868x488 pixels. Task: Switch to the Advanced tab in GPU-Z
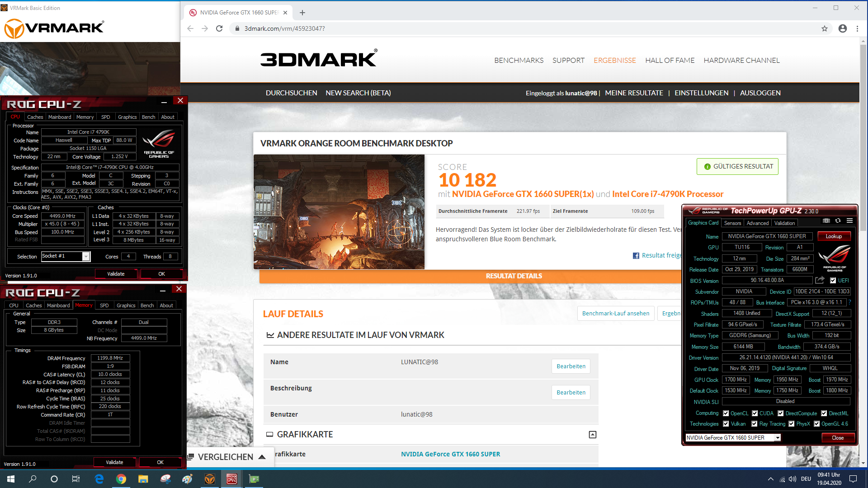(757, 223)
